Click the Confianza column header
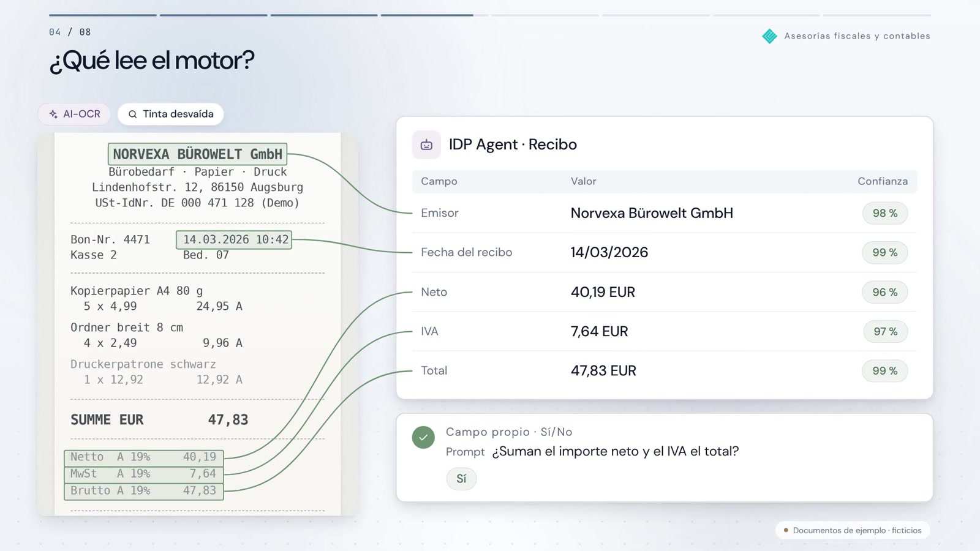 coord(883,181)
